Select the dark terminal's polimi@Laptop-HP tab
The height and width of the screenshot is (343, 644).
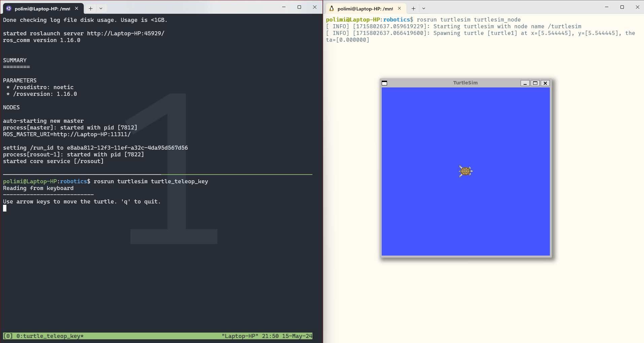pos(42,8)
